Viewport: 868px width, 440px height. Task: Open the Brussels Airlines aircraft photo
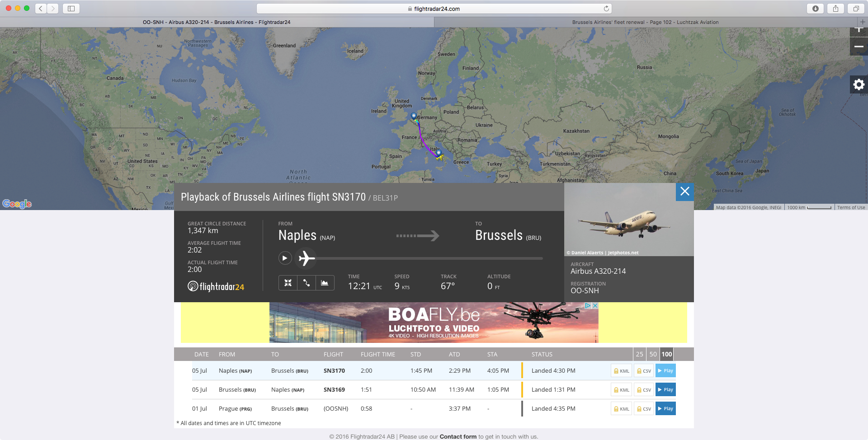click(629, 220)
